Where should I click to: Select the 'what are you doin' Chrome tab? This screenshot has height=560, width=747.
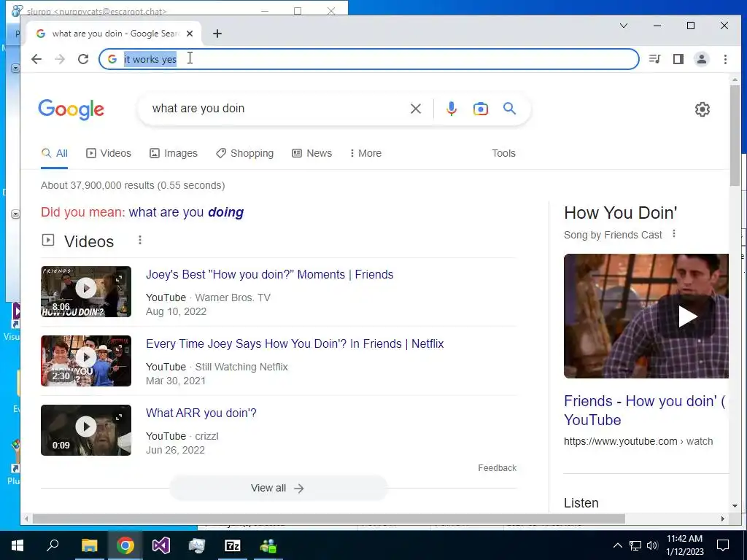coord(115,34)
